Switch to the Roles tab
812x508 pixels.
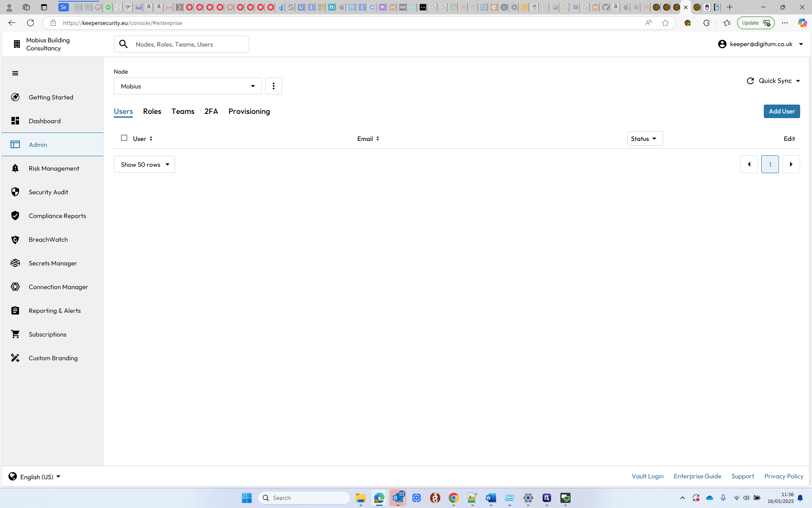point(152,111)
